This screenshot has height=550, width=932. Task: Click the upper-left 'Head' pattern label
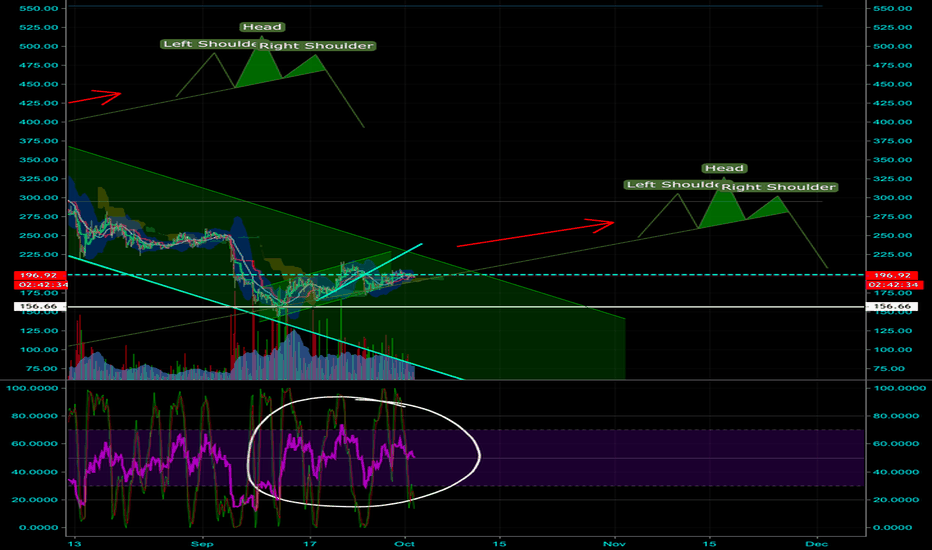(x=262, y=27)
